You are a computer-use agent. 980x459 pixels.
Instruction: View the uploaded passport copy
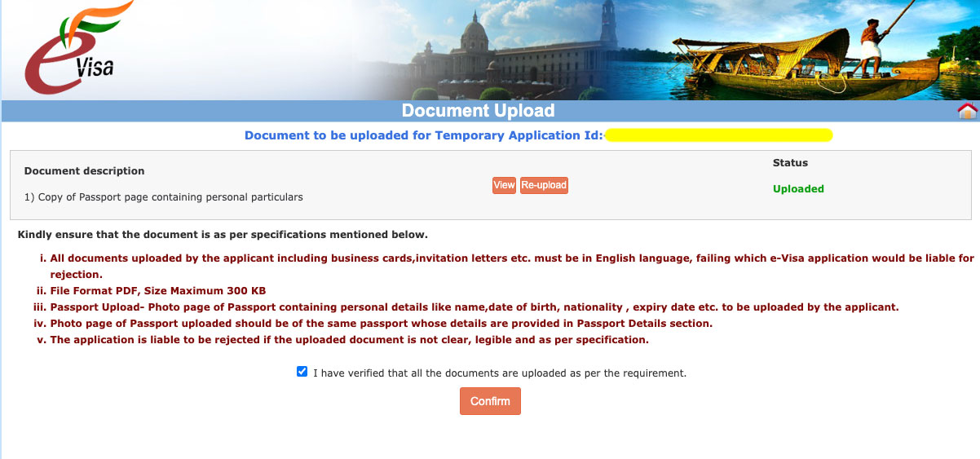pyautogui.click(x=504, y=185)
